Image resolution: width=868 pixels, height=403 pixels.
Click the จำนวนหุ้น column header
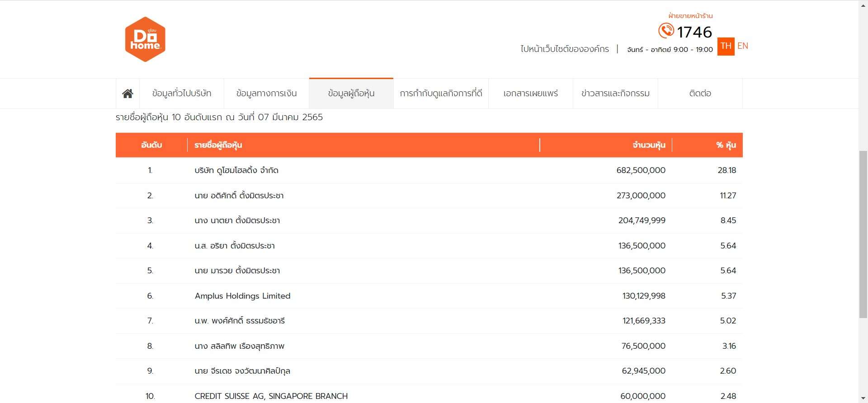pyautogui.click(x=649, y=145)
